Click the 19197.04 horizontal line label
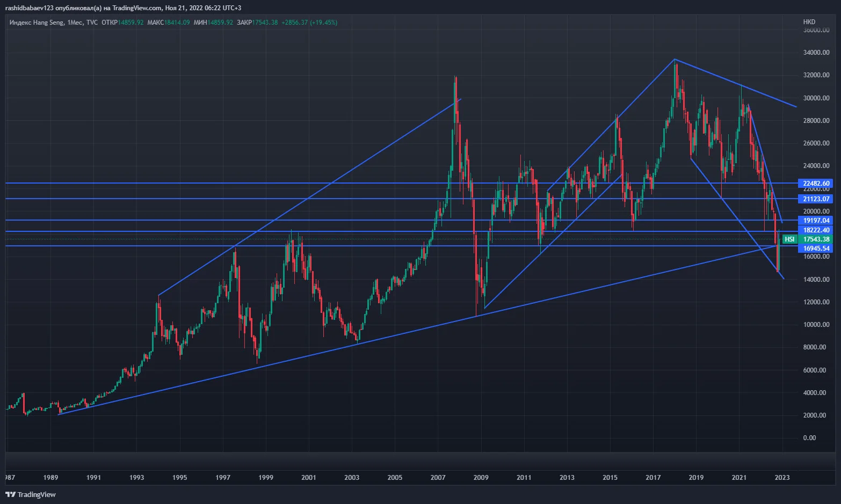This screenshot has height=504, width=841. (x=816, y=221)
